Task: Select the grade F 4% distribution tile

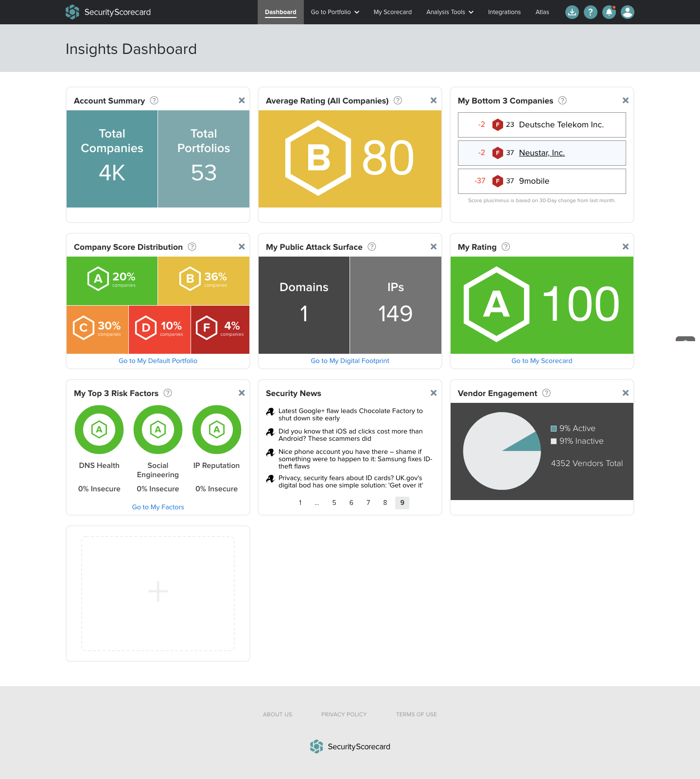Action: tap(220, 329)
